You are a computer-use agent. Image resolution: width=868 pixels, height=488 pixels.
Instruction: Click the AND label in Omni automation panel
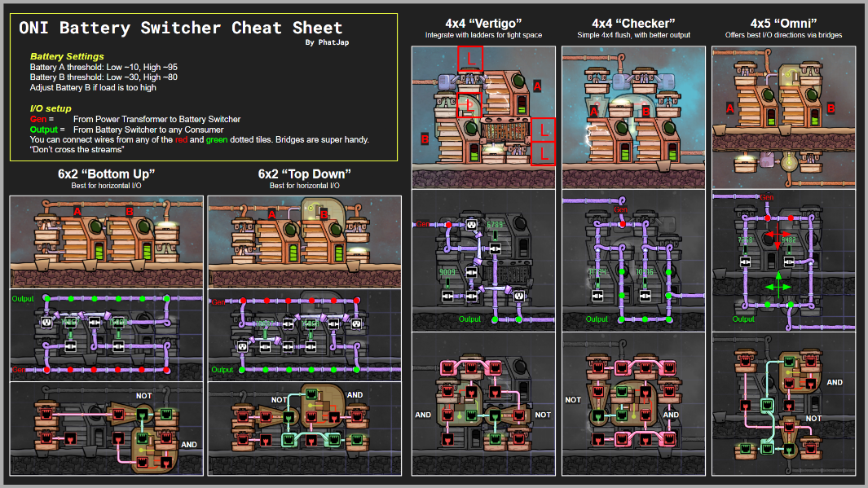(835, 382)
